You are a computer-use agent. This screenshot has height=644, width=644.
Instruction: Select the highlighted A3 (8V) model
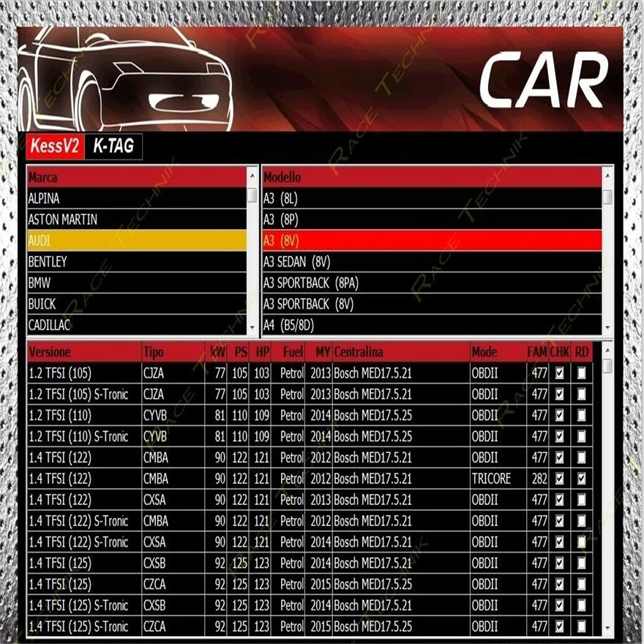coord(432,241)
